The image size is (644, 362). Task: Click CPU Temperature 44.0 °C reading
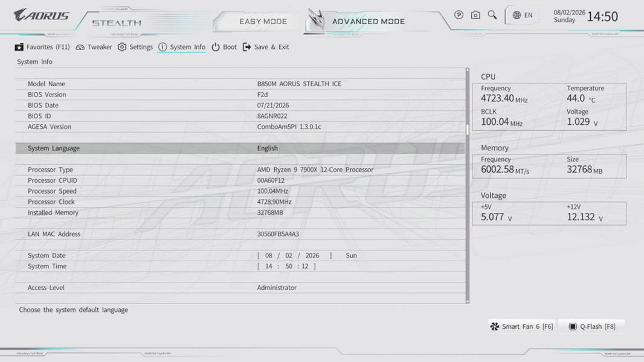click(581, 98)
